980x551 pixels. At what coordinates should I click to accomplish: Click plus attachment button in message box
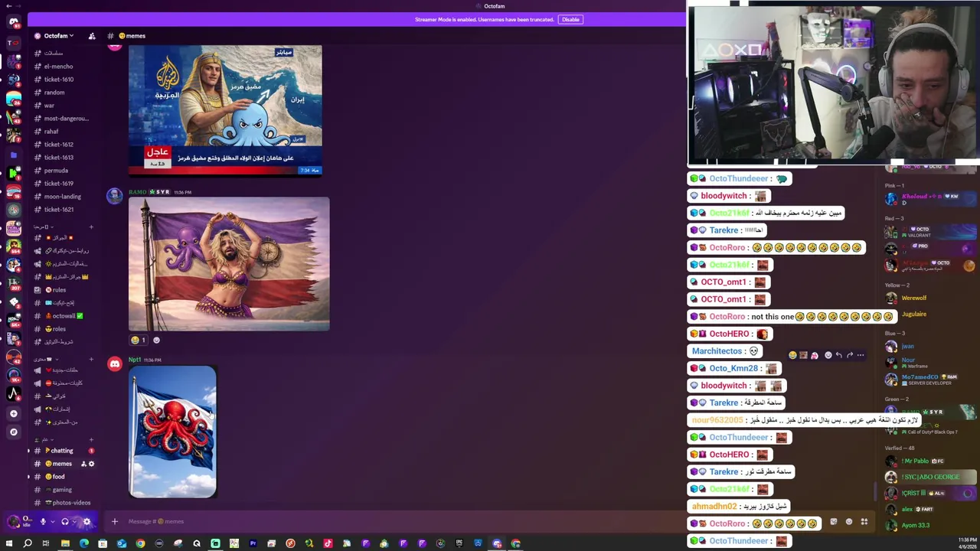(115, 521)
